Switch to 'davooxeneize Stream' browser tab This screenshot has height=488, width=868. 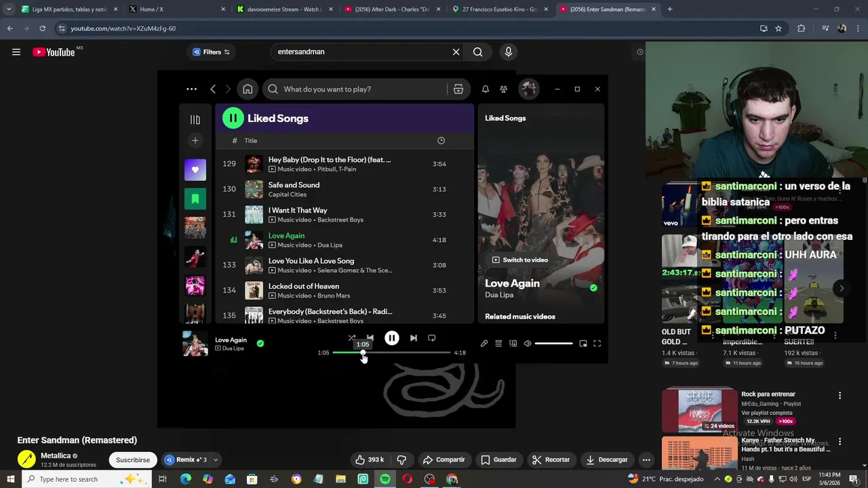283,9
